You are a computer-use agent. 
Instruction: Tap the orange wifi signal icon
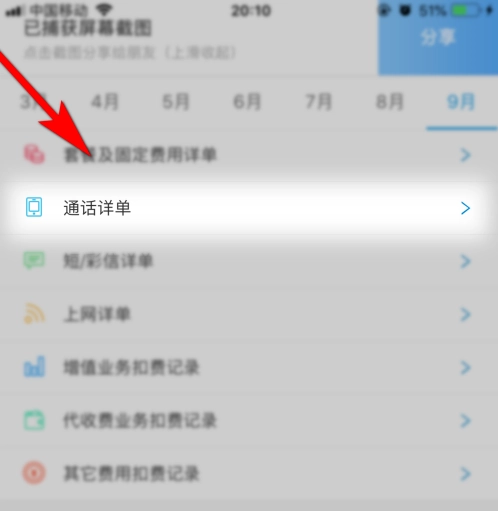click(34, 313)
